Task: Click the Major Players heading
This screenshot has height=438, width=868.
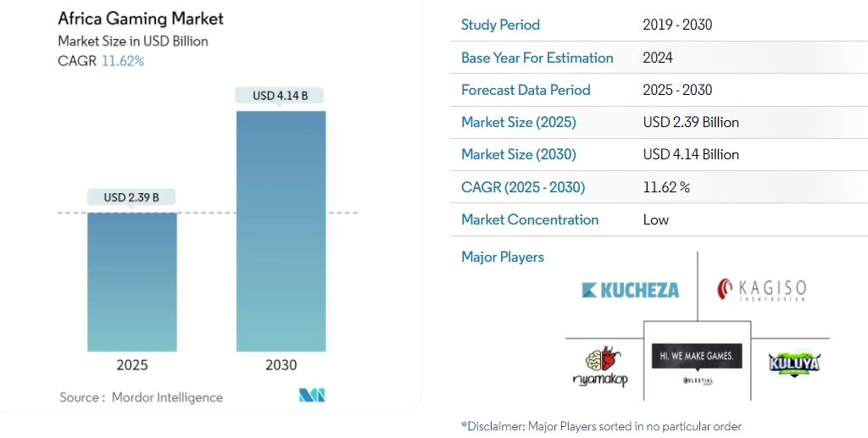Action: click(x=503, y=257)
